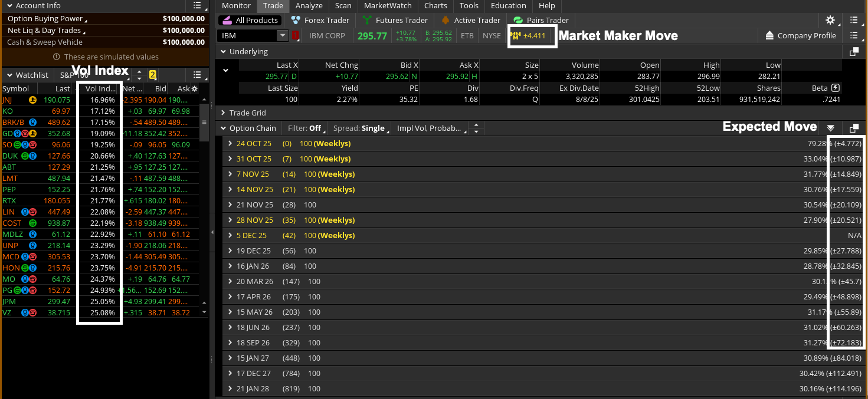Viewport: 868px width, 399px height.
Task: Open Net Liq & Day Trades dropdown
Action: [45, 30]
